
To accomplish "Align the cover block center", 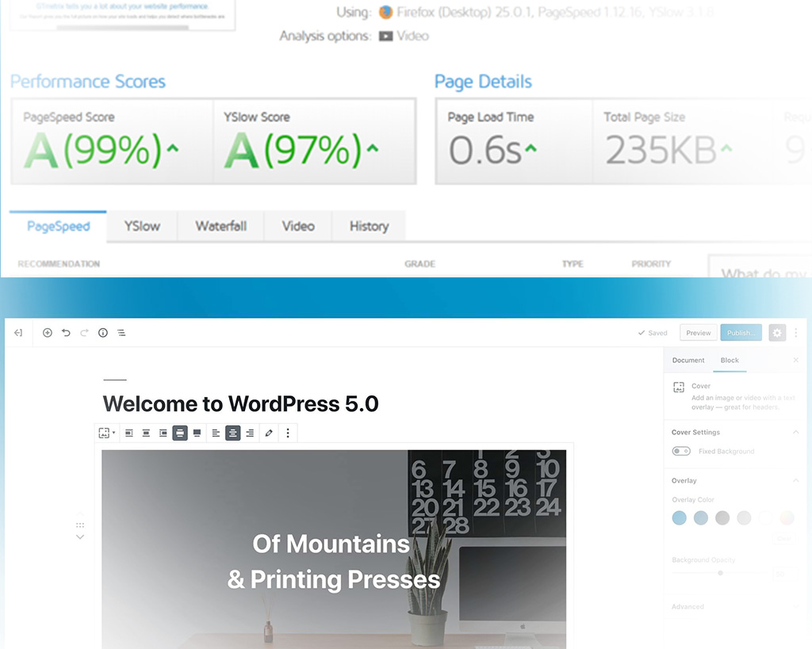I will tap(146, 433).
